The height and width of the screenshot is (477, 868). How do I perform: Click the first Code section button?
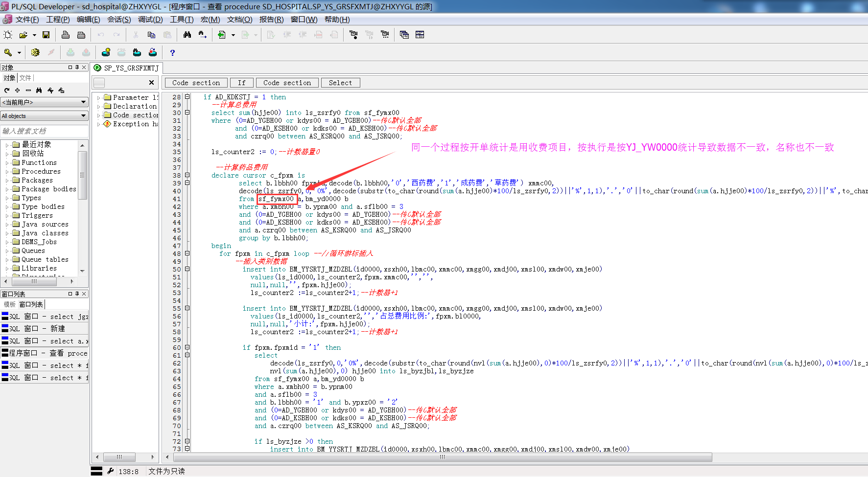pyautogui.click(x=196, y=83)
